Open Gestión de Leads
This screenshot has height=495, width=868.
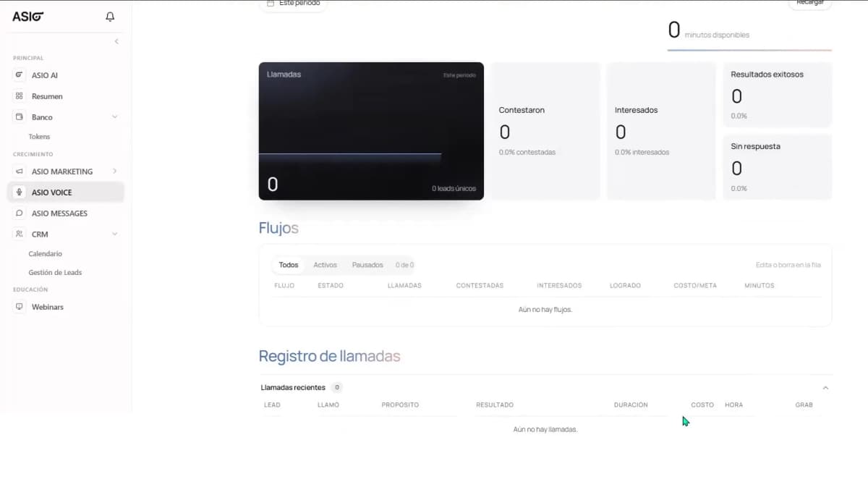[x=55, y=273]
